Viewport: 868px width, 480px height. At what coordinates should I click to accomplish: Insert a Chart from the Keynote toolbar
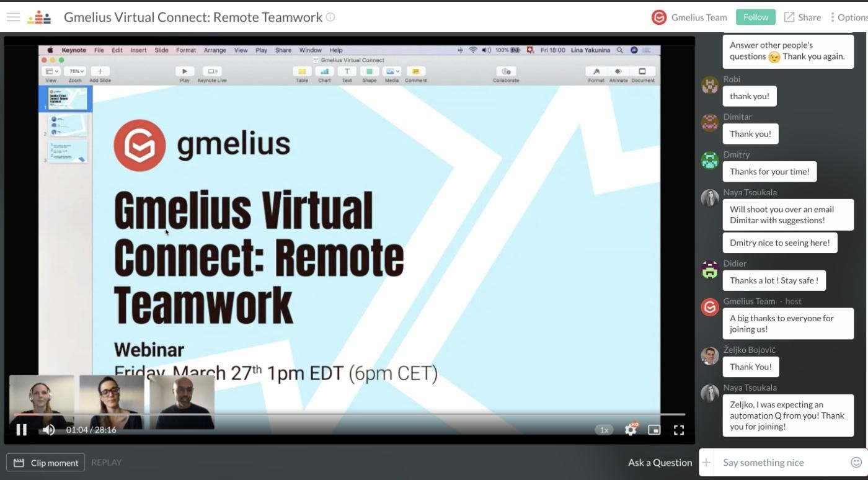[324, 72]
